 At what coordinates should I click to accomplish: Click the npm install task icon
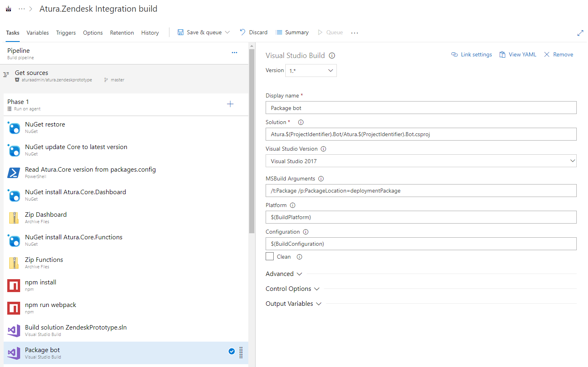(x=14, y=286)
